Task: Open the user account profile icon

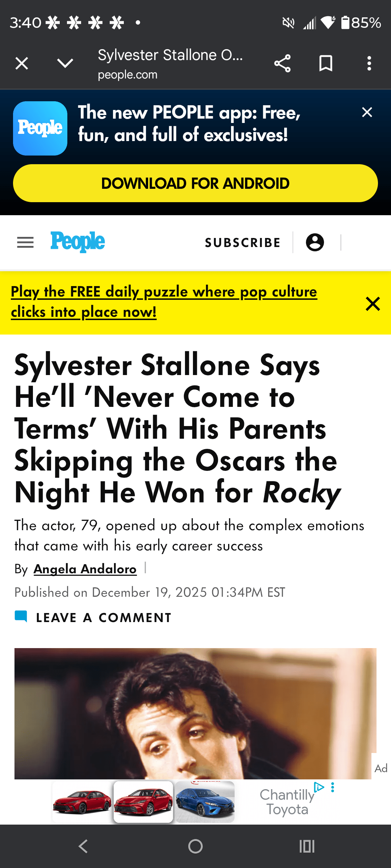Action: click(315, 242)
